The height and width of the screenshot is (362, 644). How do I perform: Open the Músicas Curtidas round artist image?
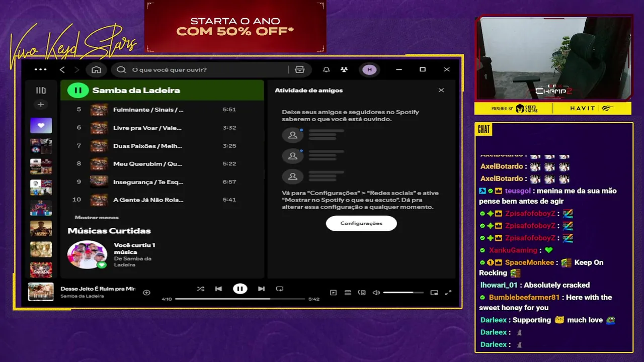point(88,254)
